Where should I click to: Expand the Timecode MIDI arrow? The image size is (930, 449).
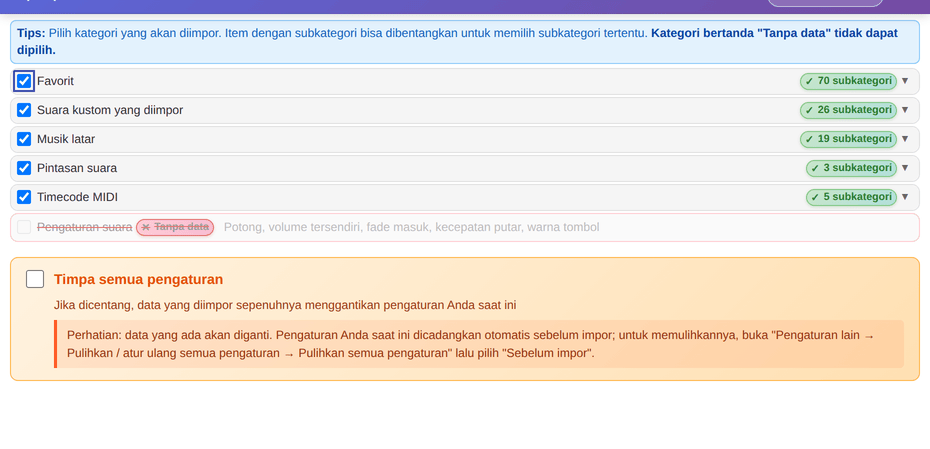pyautogui.click(x=904, y=196)
